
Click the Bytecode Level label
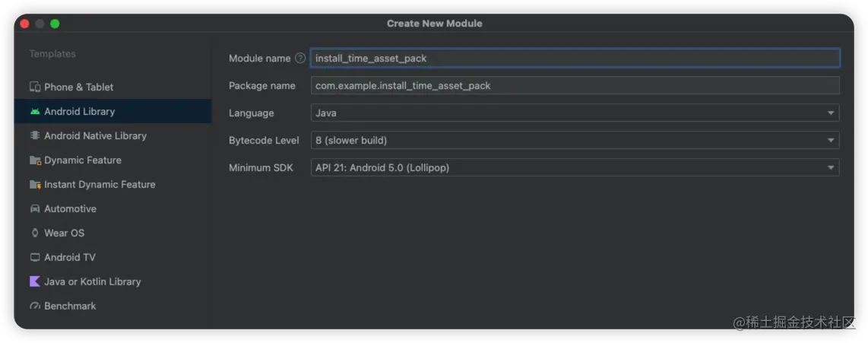(264, 140)
